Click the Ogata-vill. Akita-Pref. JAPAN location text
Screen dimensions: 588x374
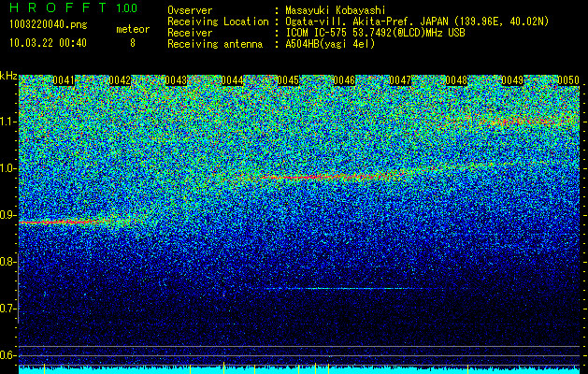click(x=417, y=22)
